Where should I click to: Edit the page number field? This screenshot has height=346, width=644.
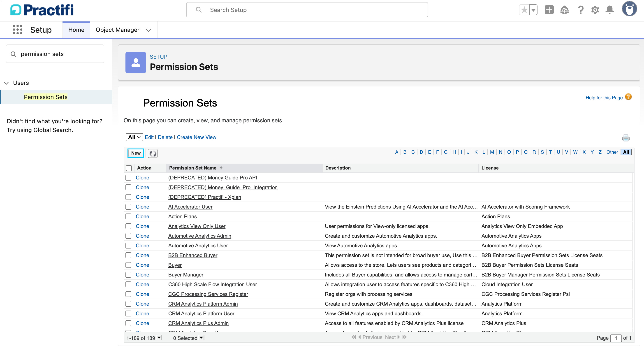pyautogui.click(x=616, y=338)
